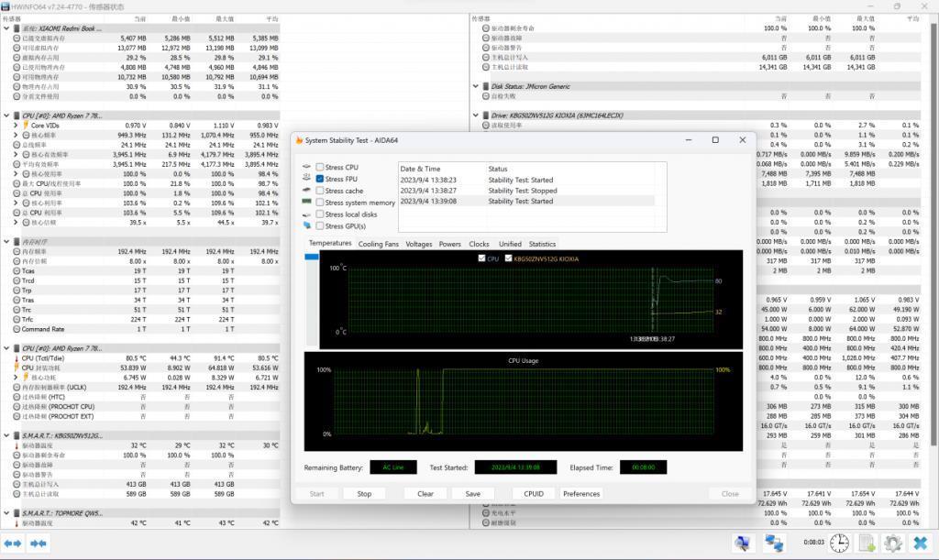Click the HWiNFO logging file icon
939x560 pixels.
click(867, 544)
